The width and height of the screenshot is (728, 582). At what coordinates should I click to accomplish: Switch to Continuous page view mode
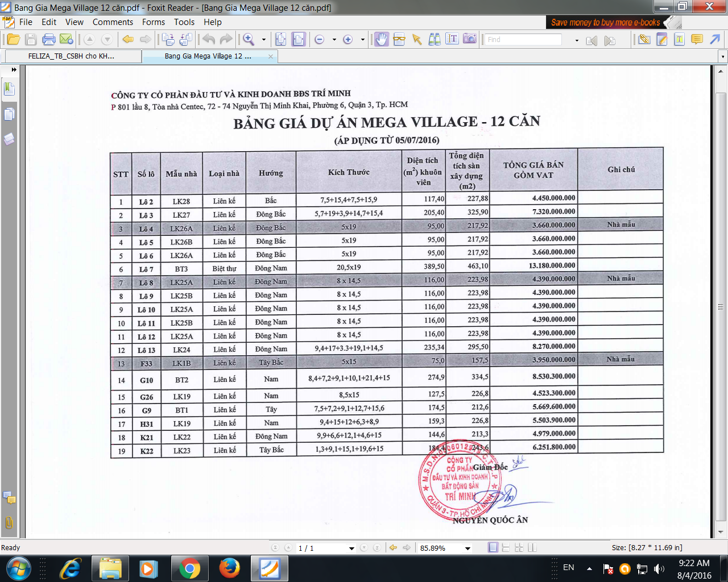tap(506, 548)
